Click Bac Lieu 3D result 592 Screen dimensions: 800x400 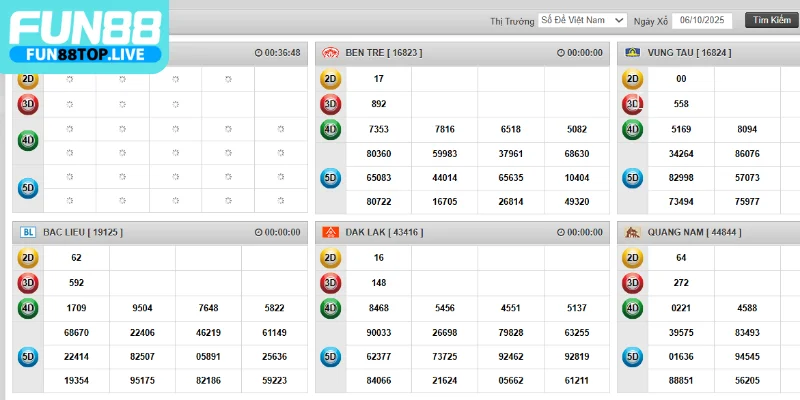[77, 283]
